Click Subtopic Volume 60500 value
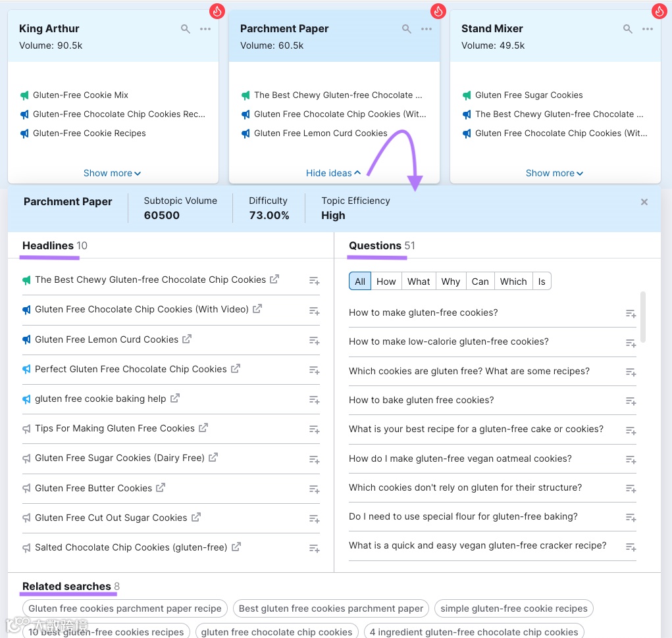This screenshot has height=638, width=672. coord(161,215)
